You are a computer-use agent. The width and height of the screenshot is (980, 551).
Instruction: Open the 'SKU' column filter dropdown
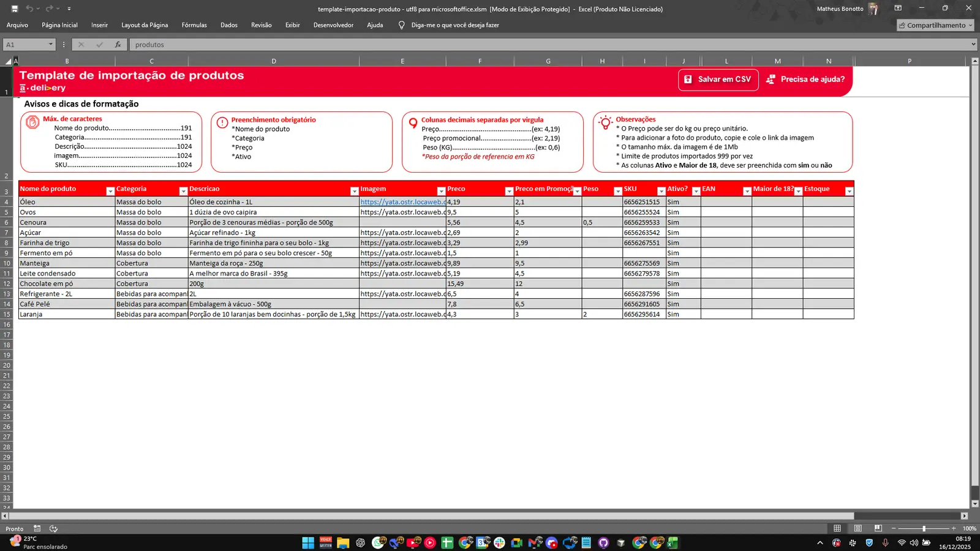click(x=661, y=192)
